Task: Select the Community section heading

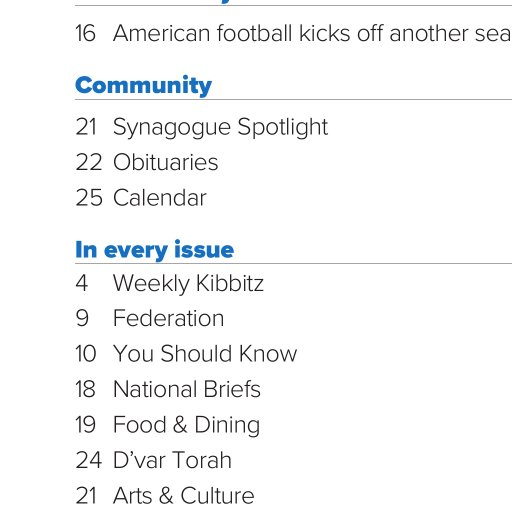Action: point(143,86)
